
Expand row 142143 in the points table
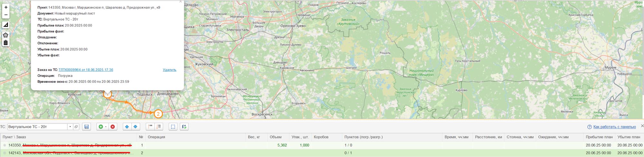[x=5, y=153]
